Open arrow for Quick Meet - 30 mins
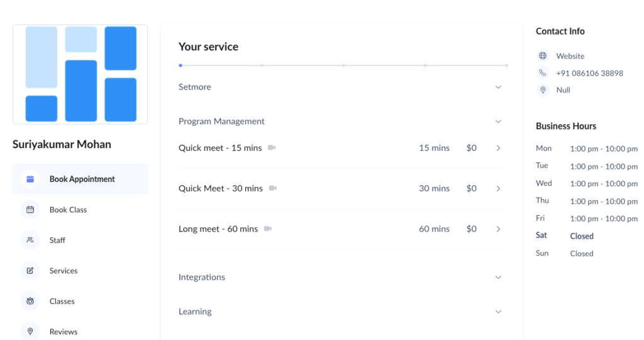The width and height of the screenshot is (644, 340). click(498, 189)
